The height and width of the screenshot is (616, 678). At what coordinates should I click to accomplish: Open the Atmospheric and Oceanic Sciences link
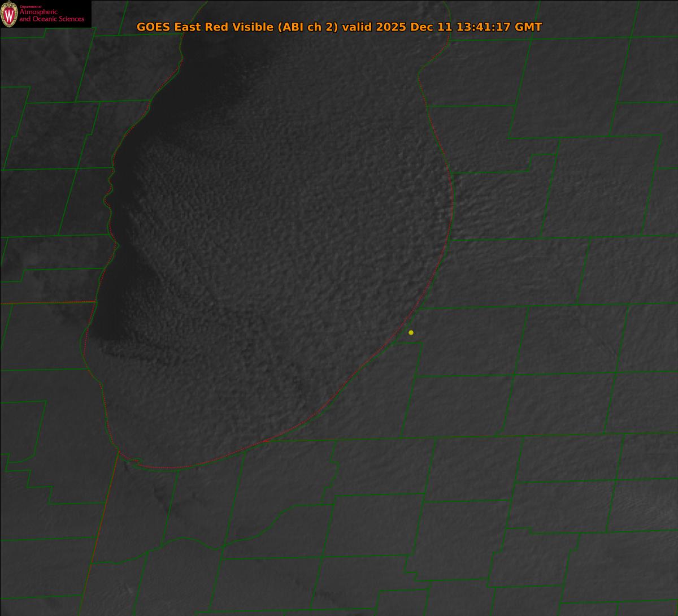(51, 16)
